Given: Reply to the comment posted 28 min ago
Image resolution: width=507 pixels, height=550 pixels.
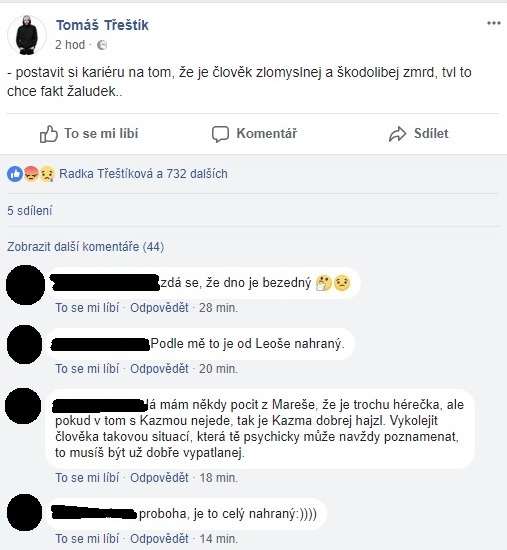Looking at the screenshot, I should point(159,308).
